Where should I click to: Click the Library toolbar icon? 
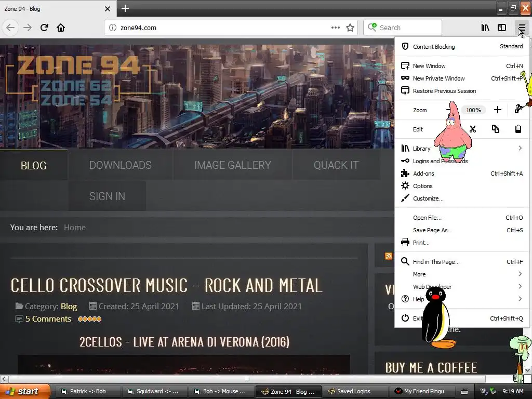pyautogui.click(x=485, y=28)
